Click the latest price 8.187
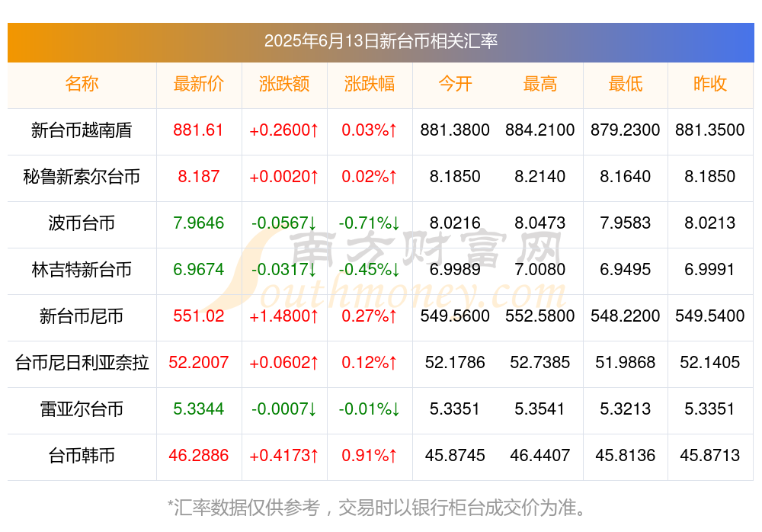The image size is (762, 532). [x=198, y=176]
